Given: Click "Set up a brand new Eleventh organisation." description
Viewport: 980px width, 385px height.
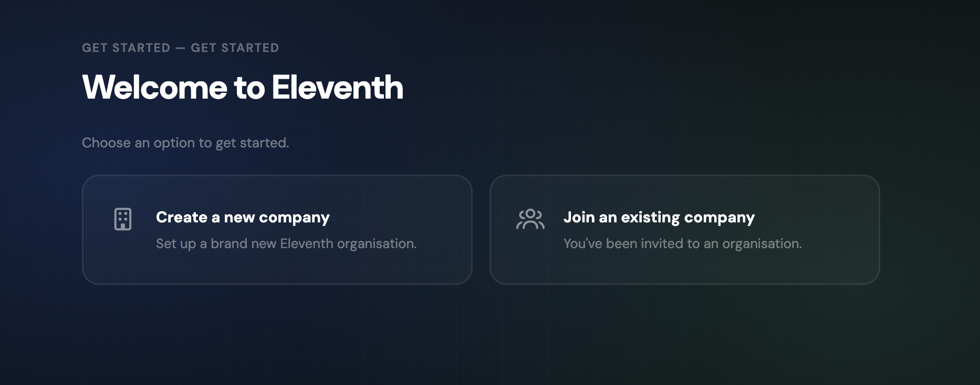Looking at the screenshot, I should coord(286,244).
